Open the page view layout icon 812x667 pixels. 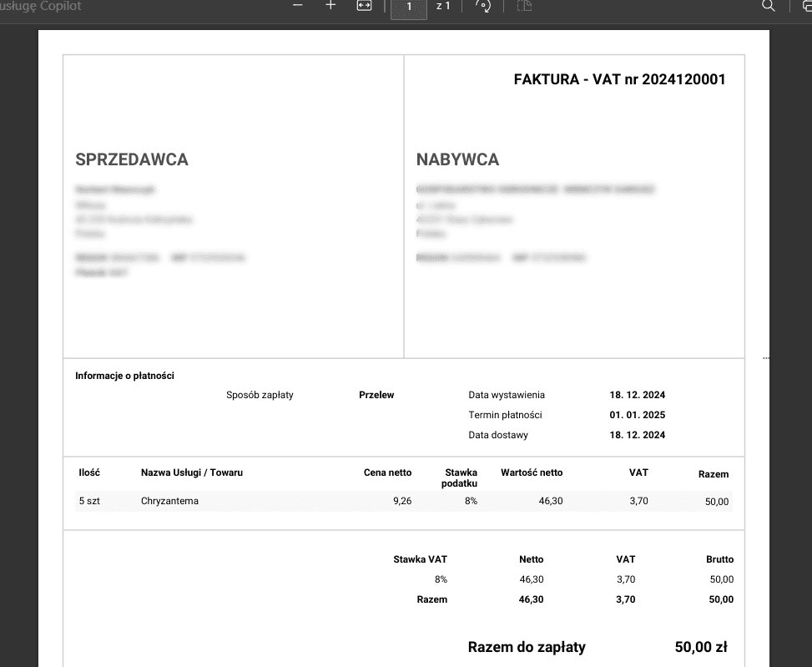[x=523, y=6]
